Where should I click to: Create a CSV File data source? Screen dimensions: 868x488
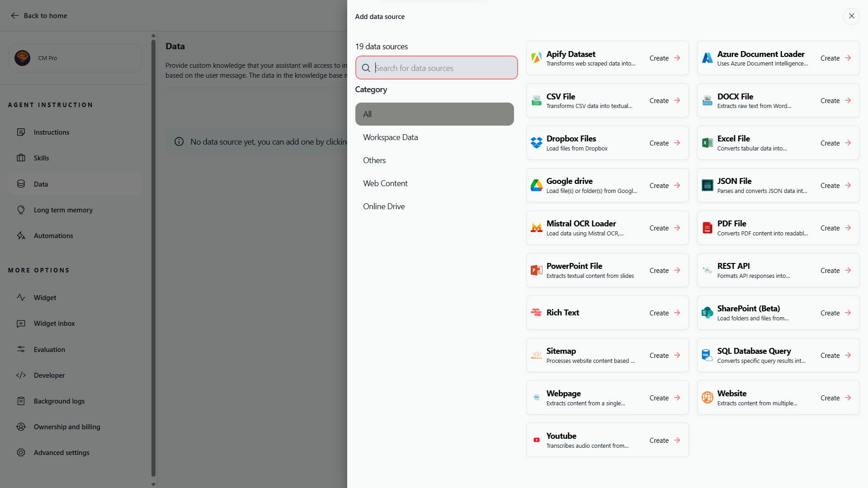665,100
